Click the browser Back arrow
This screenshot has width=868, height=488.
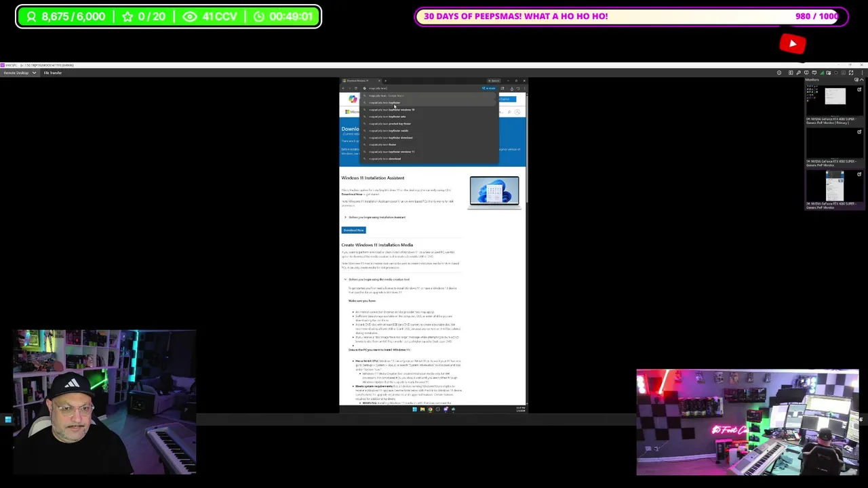click(343, 88)
